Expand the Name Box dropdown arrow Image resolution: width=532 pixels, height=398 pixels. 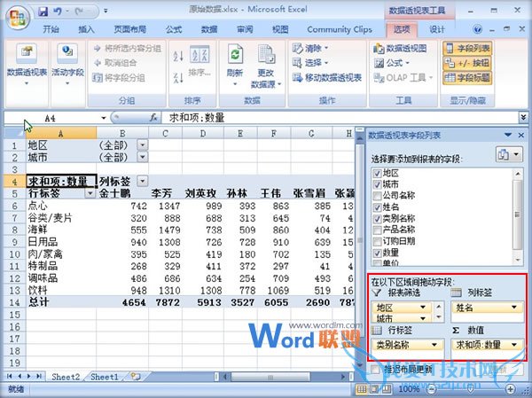click(103, 118)
